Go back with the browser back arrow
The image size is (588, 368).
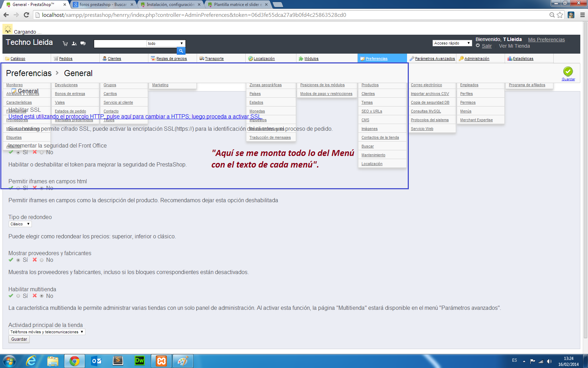6,15
